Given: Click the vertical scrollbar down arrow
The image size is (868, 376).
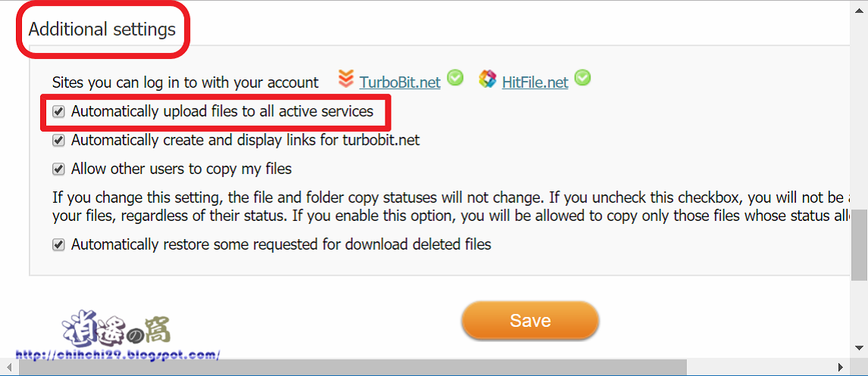Looking at the screenshot, I should [x=860, y=347].
